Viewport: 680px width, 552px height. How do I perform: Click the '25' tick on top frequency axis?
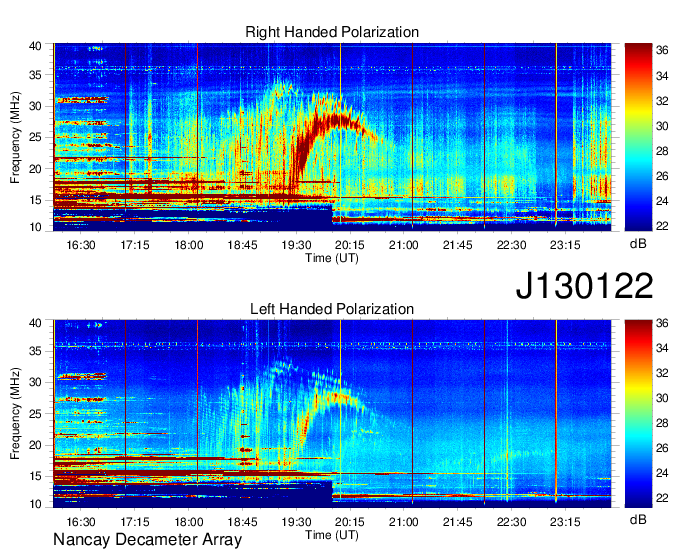coord(36,137)
